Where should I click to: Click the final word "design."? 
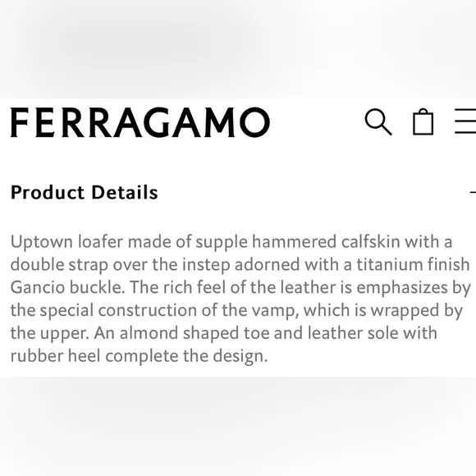coord(240,357)
